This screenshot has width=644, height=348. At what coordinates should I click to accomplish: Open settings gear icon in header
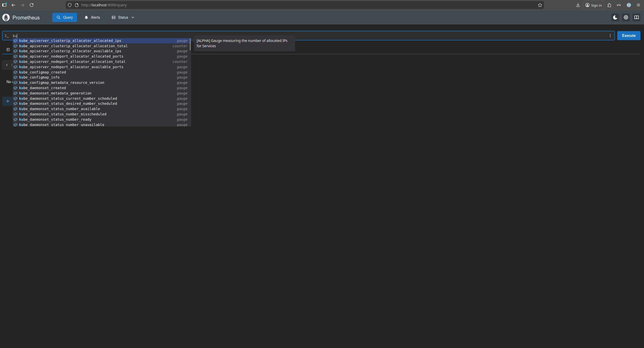point(626,17)
